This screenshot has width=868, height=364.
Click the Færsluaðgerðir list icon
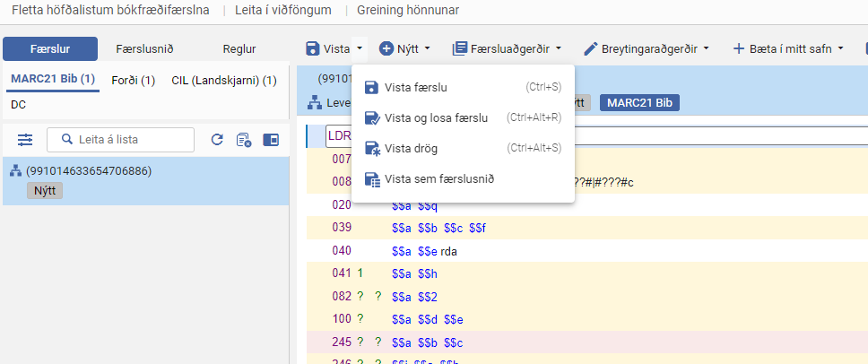[459, 48]
